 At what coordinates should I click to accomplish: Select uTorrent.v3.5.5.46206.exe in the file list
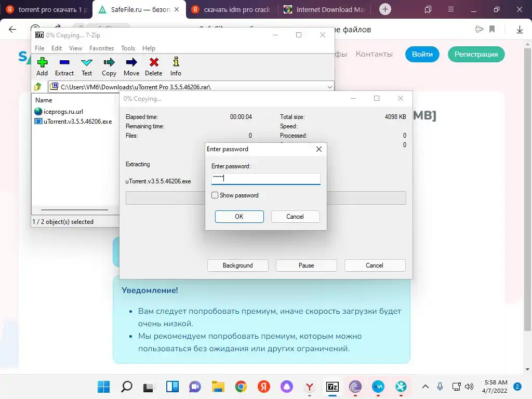tap(73, 122)
